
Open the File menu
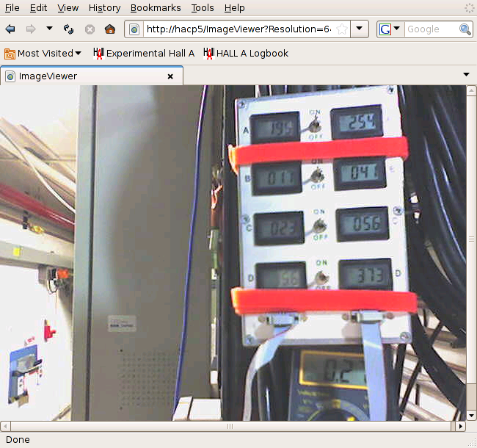[x=12, y=8]
